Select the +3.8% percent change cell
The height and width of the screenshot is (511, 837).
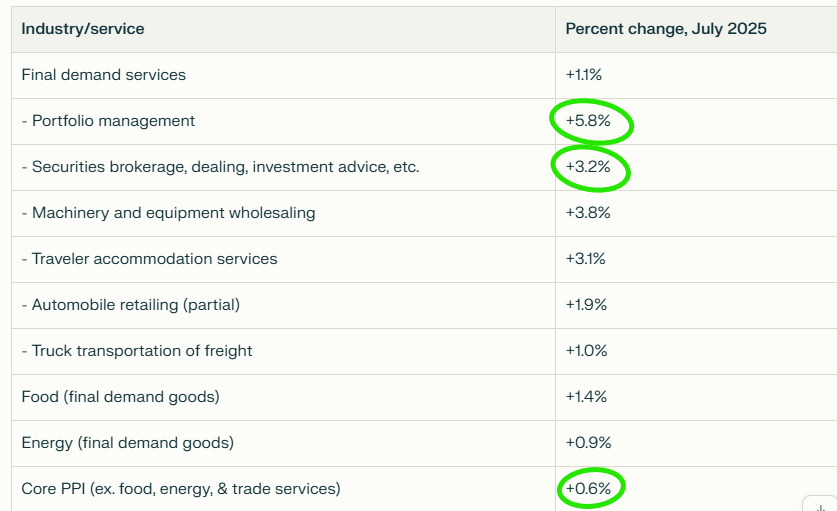588,213
